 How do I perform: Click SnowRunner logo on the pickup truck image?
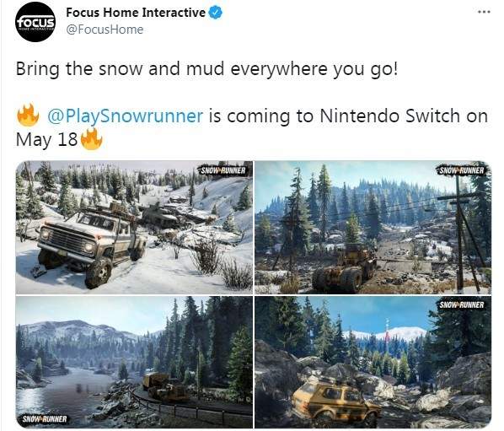point(223,170)
